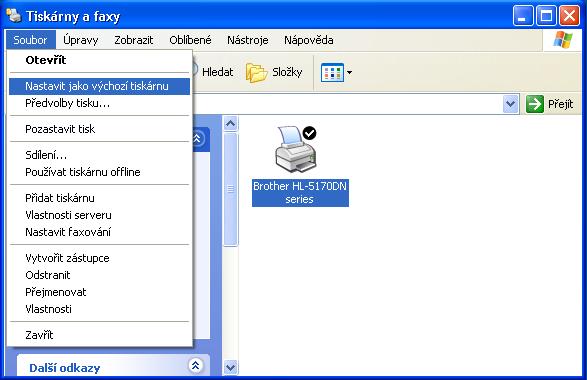Choose Odstranit from the menu
The image size is (587, 380).
tap(100, 275)
